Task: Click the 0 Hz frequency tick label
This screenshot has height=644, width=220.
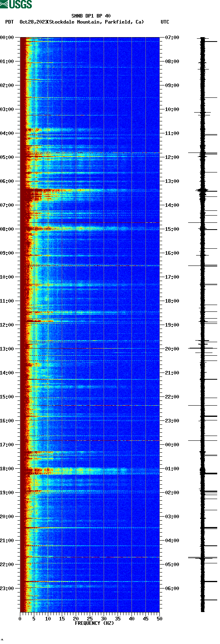Action: (20, 619)
